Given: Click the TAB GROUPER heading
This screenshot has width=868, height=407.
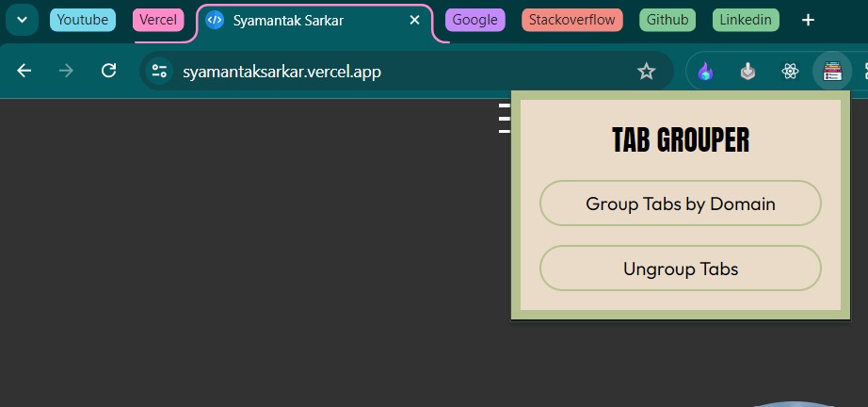Looking at the screenshot, I should pos(681,140).
